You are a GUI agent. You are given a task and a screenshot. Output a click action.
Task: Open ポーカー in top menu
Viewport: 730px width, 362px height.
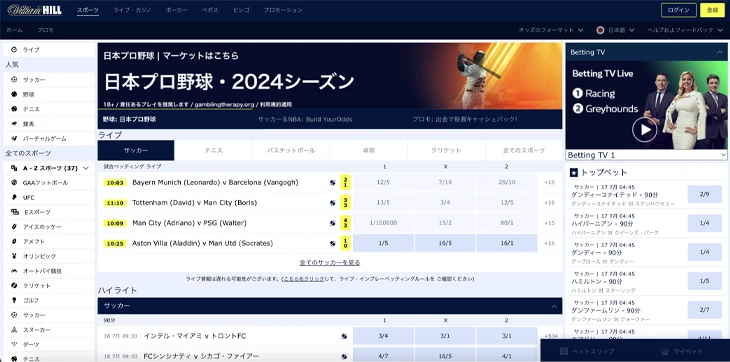[x=176, y=10]
